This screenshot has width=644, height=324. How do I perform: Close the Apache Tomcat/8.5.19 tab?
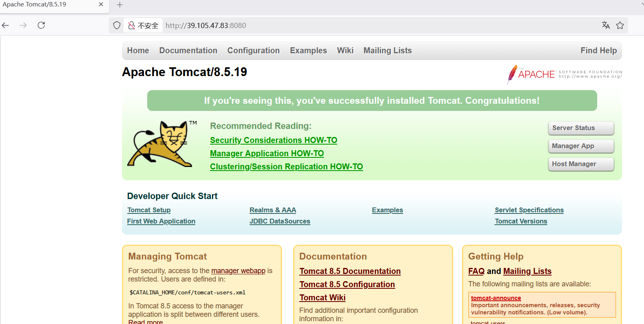pyautogui.click(x=101, y=4)
